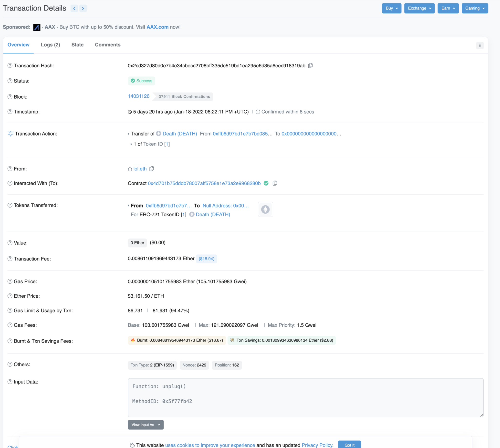Expand the View Input As dropdown
Image resolution: width=500 pixels, height=448 pixels.
point(146,425)
